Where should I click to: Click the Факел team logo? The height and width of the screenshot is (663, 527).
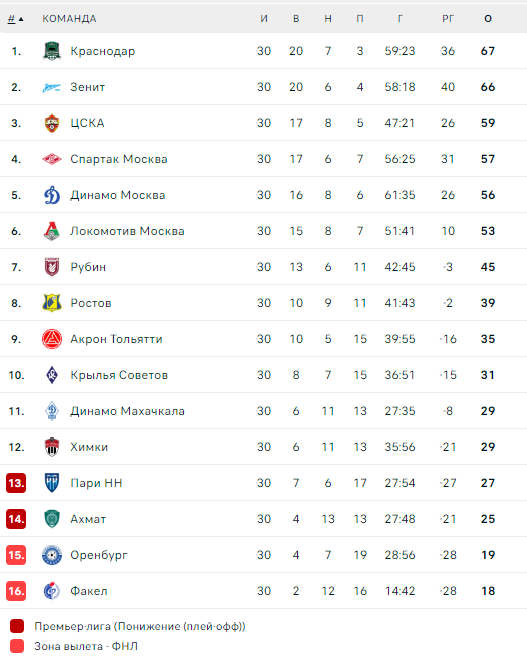[52, 591]
